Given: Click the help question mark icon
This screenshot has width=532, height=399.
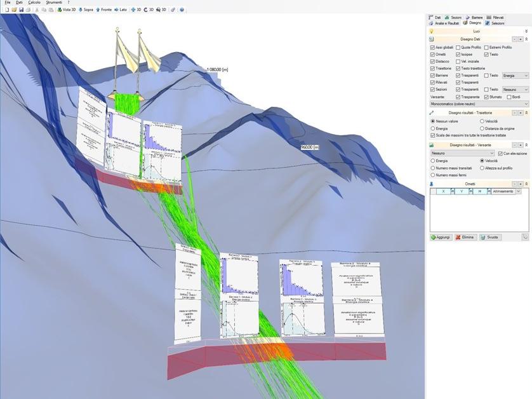Looking at the screenshot, I should (183, 10).
